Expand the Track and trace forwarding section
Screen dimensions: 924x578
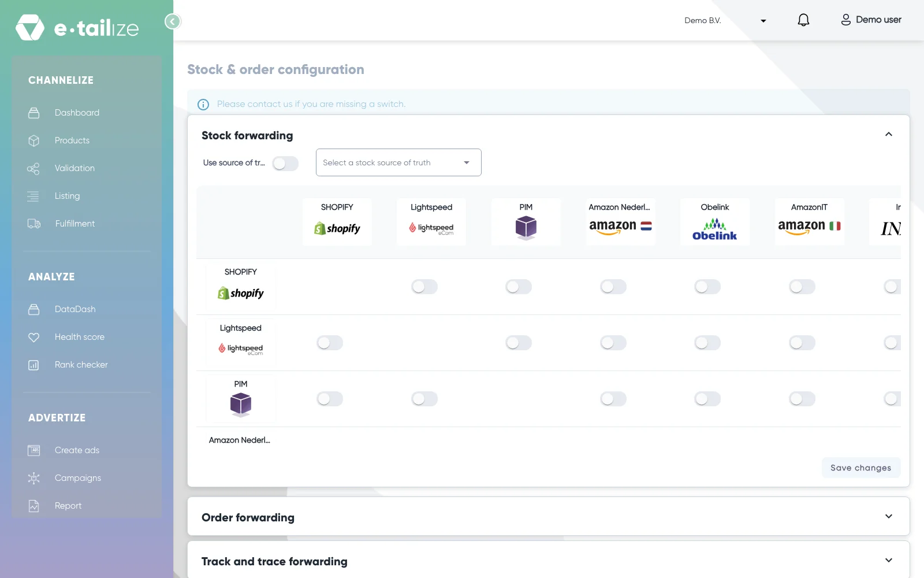click(x=889, y=561)
